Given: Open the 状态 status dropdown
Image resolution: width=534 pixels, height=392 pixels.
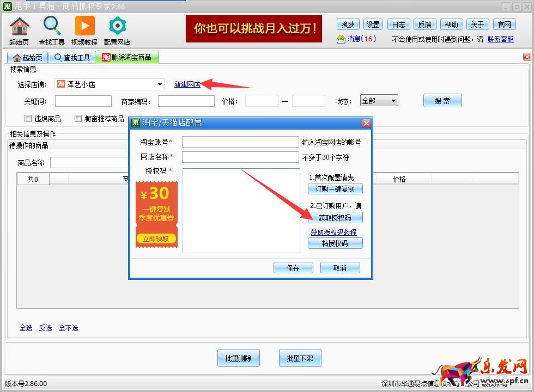Looking at the screenshot, I should (393, 101).
